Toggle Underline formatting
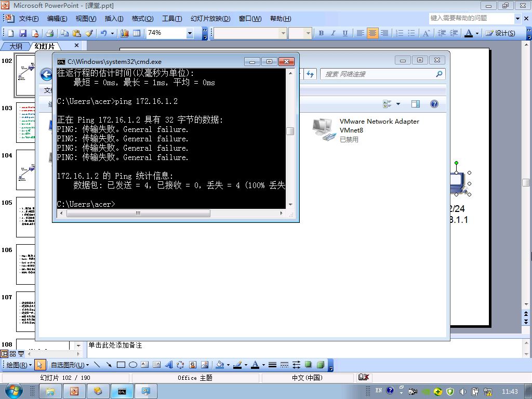This screenshot has height=399, width=532. pyautogui.click(x=345, y=33)
